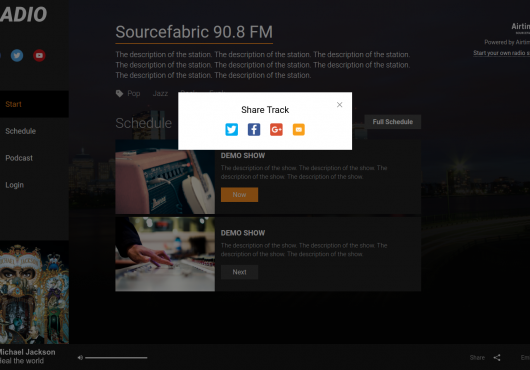Open the Michael Jackson album cover
This screenshot has height=370, width=530.
(x=34, y=292)
